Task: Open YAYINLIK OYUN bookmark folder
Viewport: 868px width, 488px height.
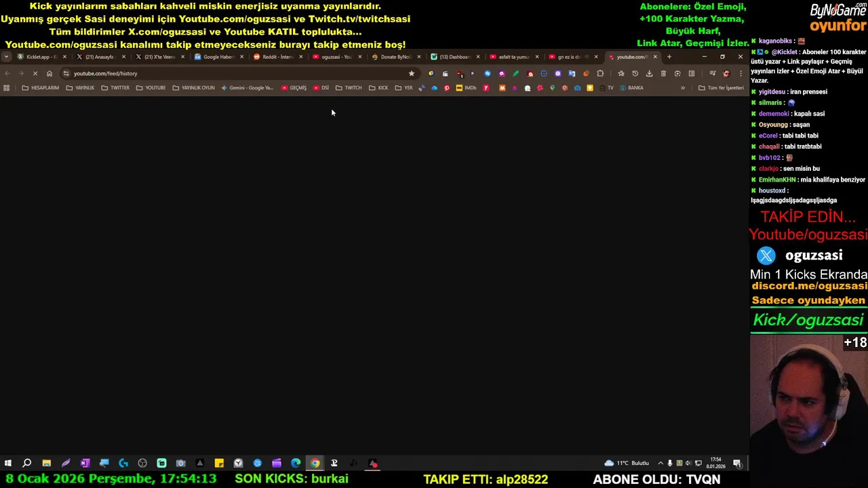Action: [193, 87]
